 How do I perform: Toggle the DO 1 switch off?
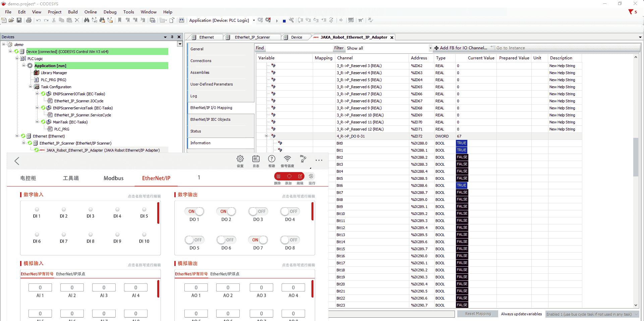[194, 212]
